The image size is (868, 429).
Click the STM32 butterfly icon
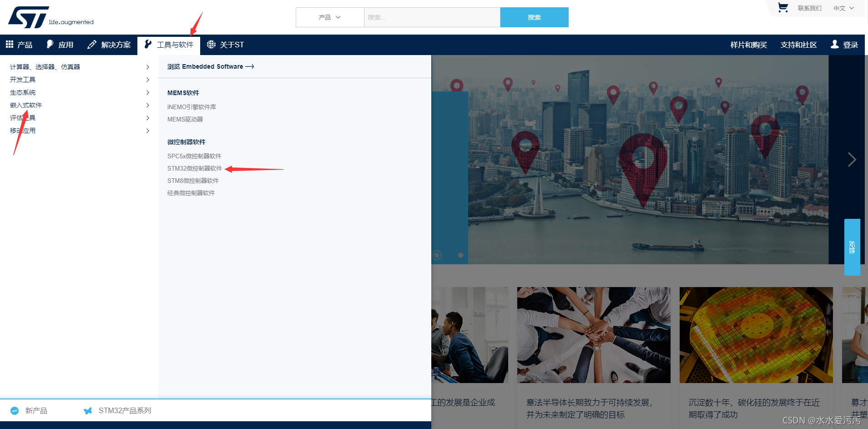tap(88, 411)
